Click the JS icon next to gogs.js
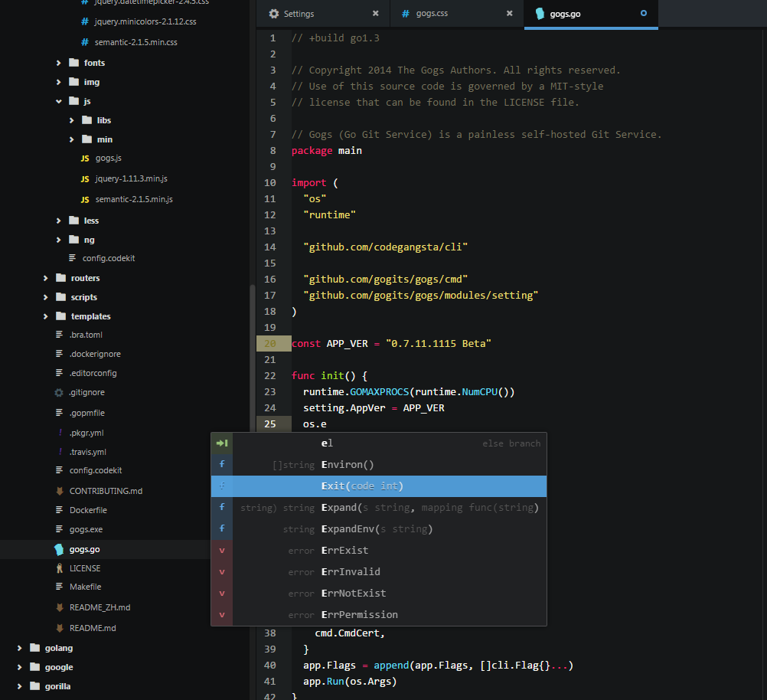This screenshot has height=700, width=767. (x=84, y=159)
